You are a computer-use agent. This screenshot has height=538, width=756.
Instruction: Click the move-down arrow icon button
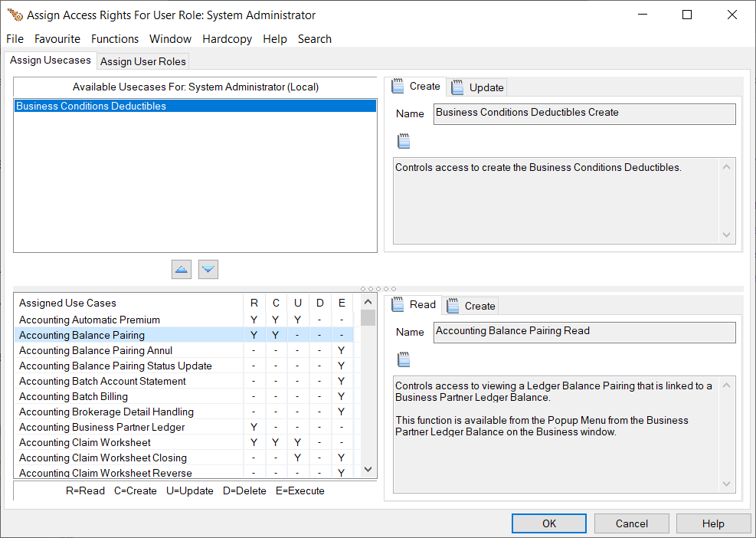click(208, 269)
